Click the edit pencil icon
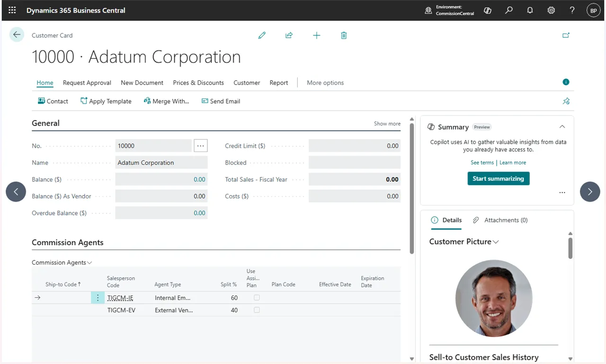606x364 pixels. click(x=262, y=36)
